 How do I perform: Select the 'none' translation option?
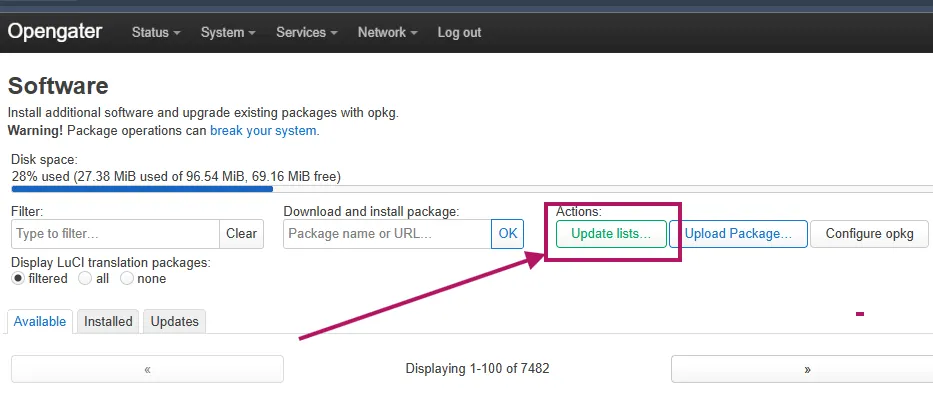point(127,278)
